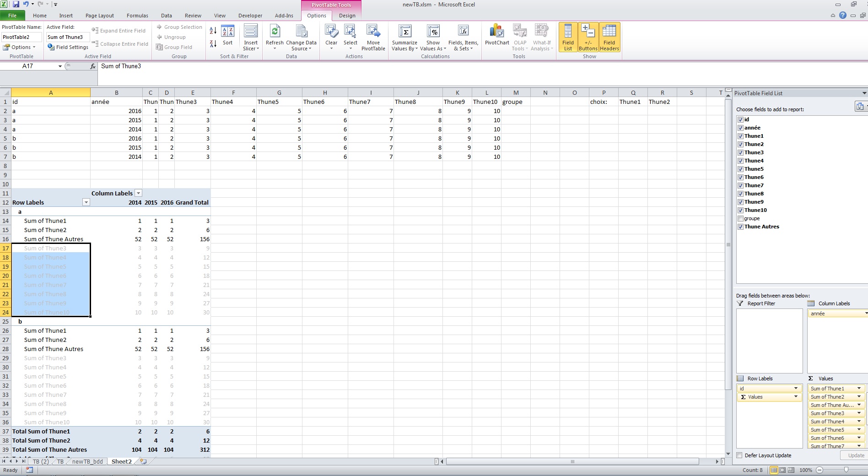Refresh the PivotTable data

(275, 38)
